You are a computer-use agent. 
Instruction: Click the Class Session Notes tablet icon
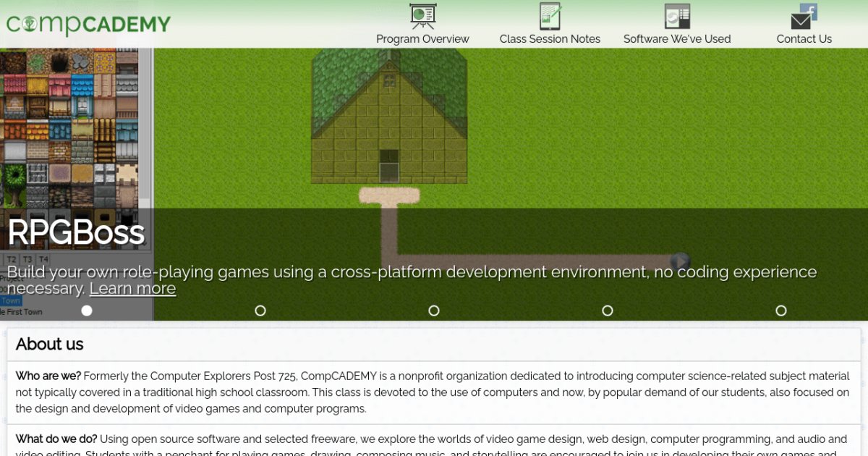click(x=550, y=16)
